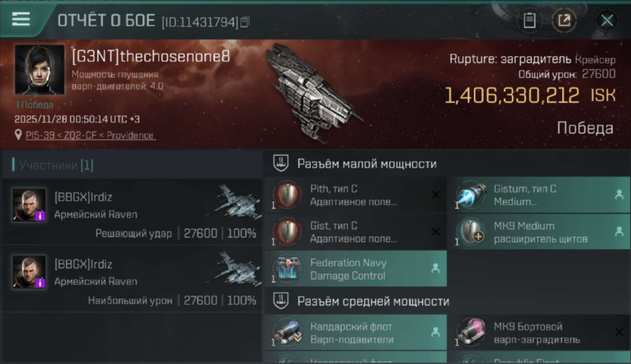This screenshot has height=364, width=631.
Task: Open the hamburger menu
Action: pyautogui.click(x=21, y=19)
